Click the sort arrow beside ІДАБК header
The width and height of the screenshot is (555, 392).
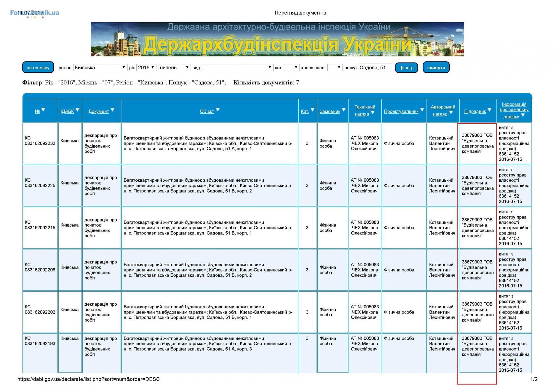(77, 110)
